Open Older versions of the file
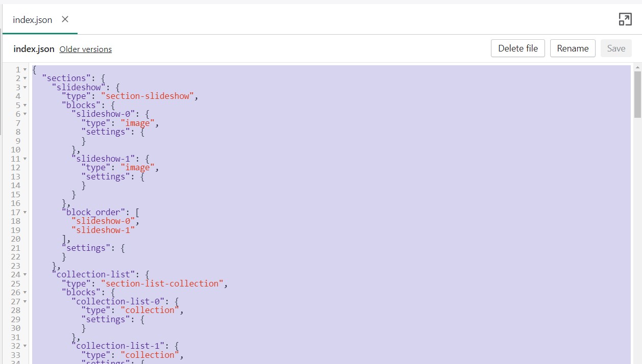The height and width of the screenshot is (364, 642). pos(86,49)
